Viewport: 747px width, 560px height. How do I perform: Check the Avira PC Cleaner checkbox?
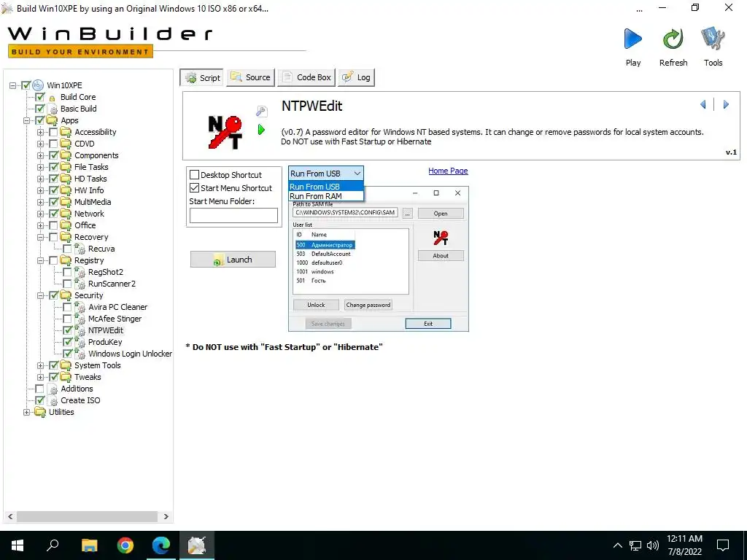[x=67, y=307]
